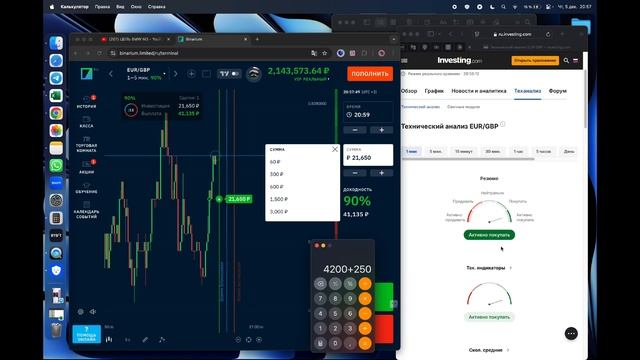Choose 1,500 ₽ in Сумма list

pyautogui.click(x=279, y=199)
